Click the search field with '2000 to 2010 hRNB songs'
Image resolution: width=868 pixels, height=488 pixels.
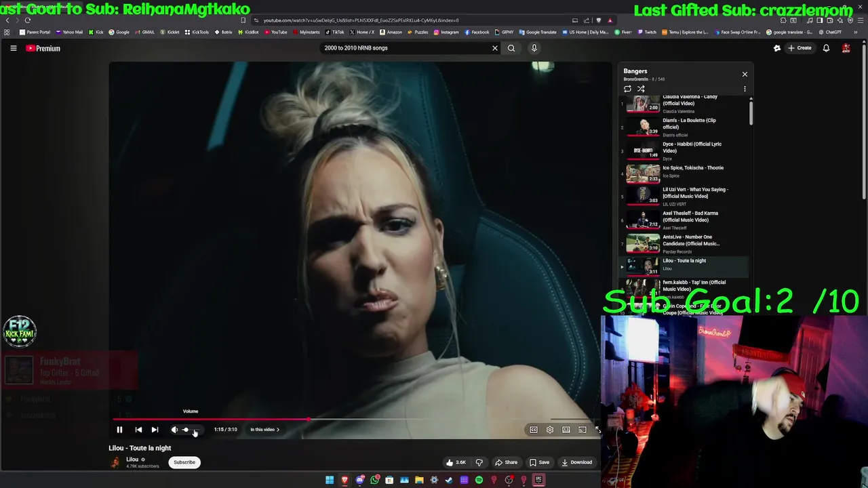(406, 48)
